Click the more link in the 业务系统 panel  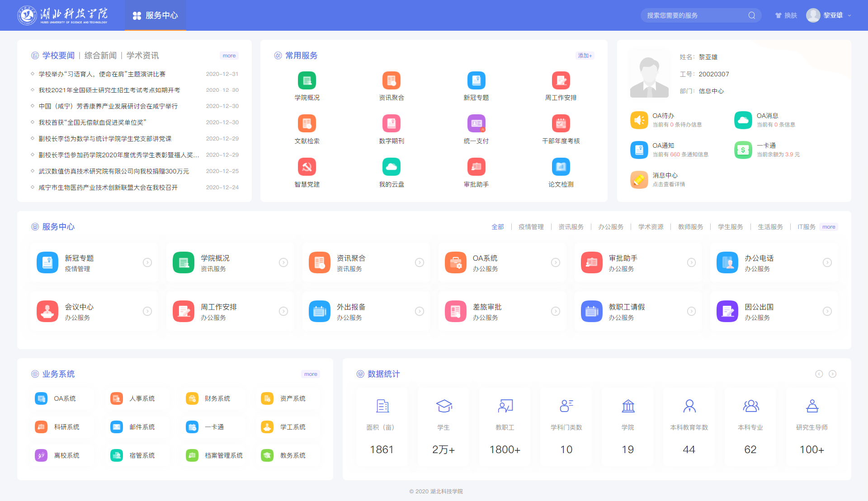click(311, 374)
